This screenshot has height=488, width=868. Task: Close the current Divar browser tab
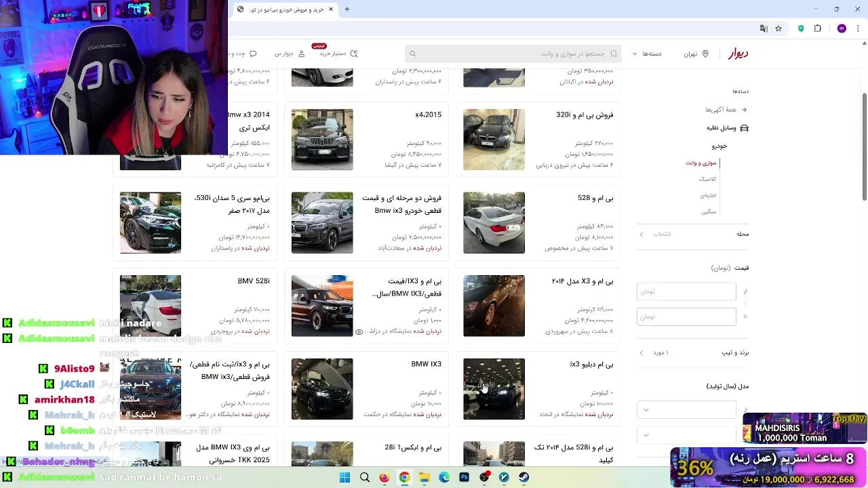click(331, 9)
